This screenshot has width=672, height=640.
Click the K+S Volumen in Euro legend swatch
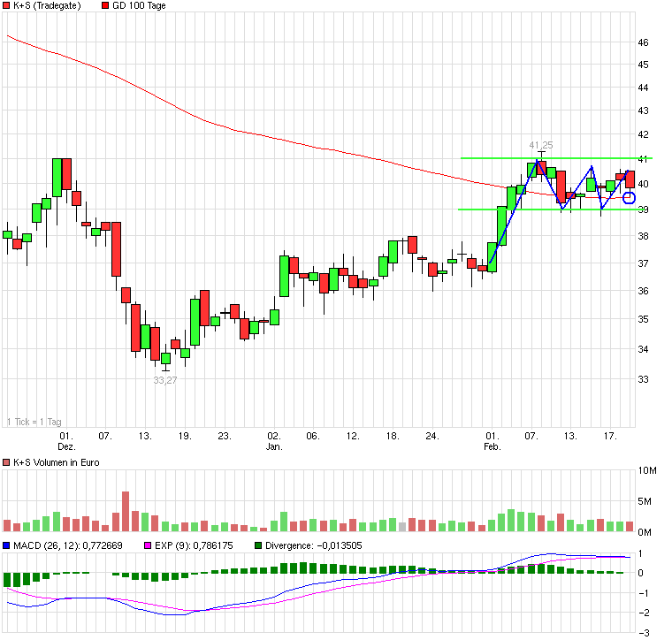point(6,462)
